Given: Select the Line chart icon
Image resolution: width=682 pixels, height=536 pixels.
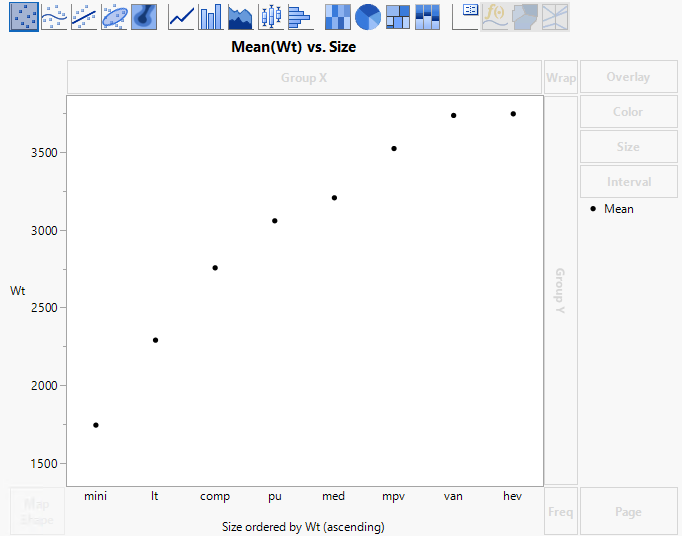Looking at the screenshot, I should (x=181, y=17).
